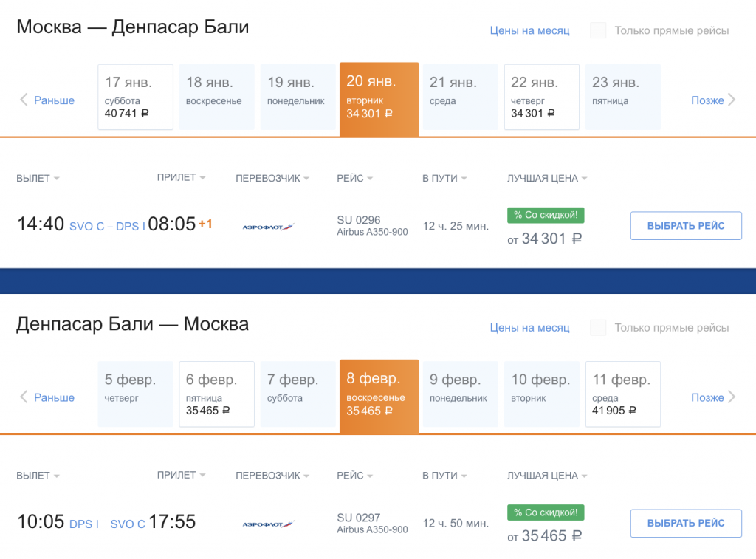The width and height of the screenshot is (756, 559).
Task: Choose the SU 0296 flight with Выбрать рейс
Action: click(x=685, y=226)
